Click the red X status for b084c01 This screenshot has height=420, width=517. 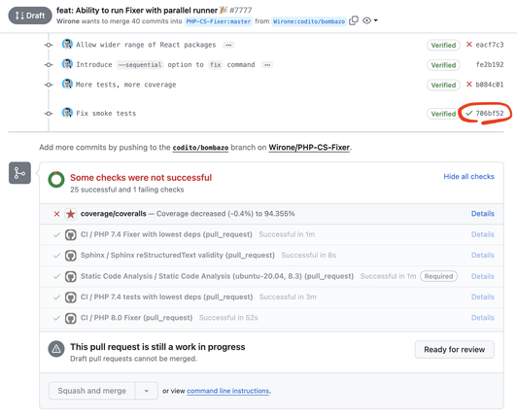[468, 85]
